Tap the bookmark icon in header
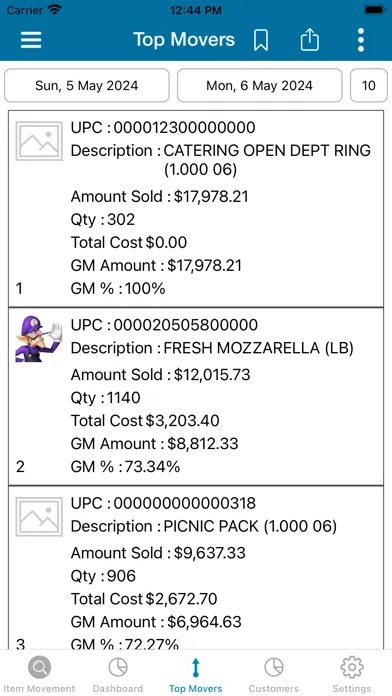 (x=261, y=40)
